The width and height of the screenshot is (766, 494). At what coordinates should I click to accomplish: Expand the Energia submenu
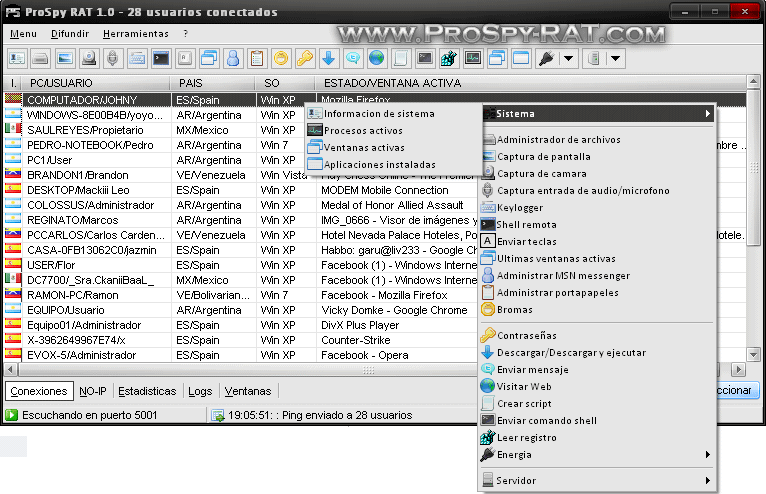[x=598, y=455]
